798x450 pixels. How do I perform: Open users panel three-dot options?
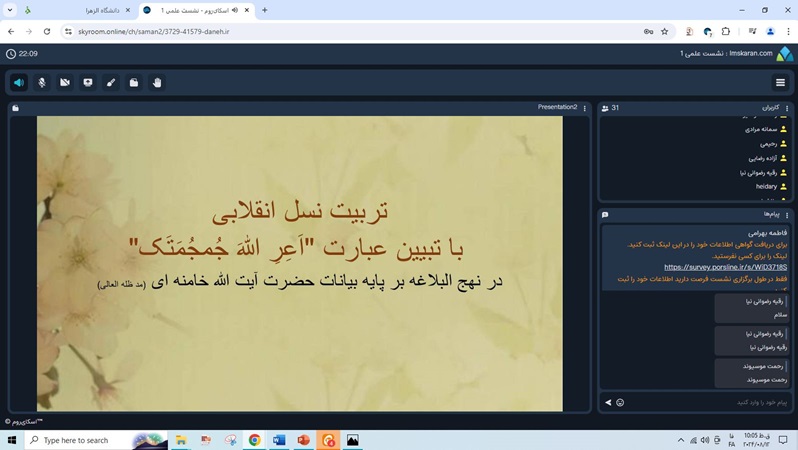pos(787,108)
